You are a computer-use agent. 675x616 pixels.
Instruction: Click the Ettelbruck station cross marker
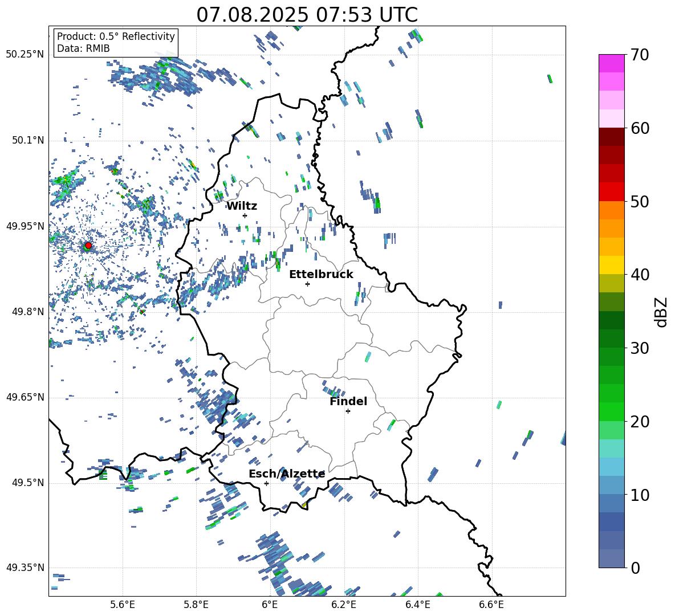pos(307,284)
